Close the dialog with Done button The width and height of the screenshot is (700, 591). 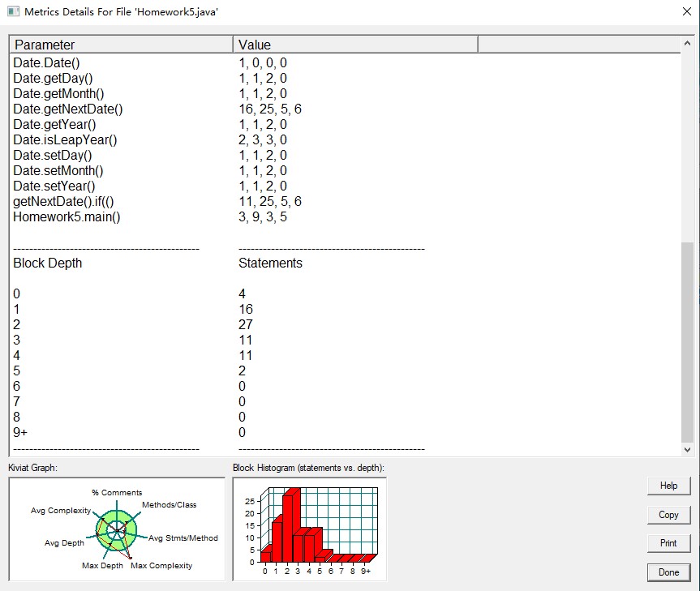click(x=668, y=572)
